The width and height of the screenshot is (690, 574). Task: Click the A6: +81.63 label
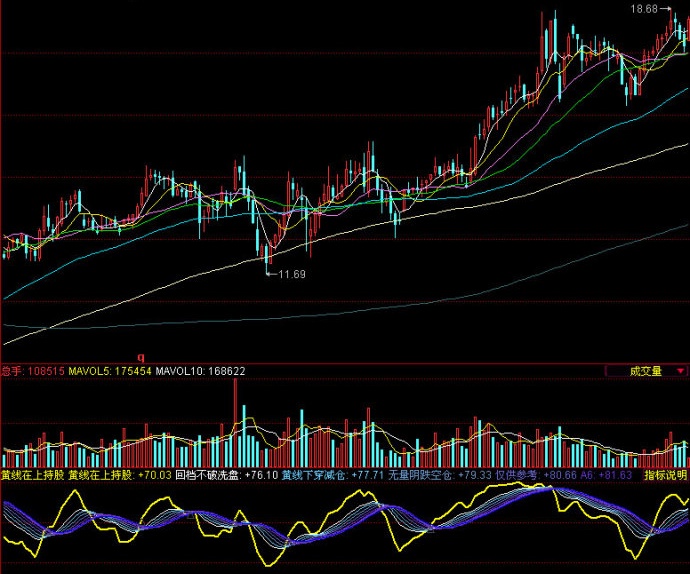coord(606,475)
